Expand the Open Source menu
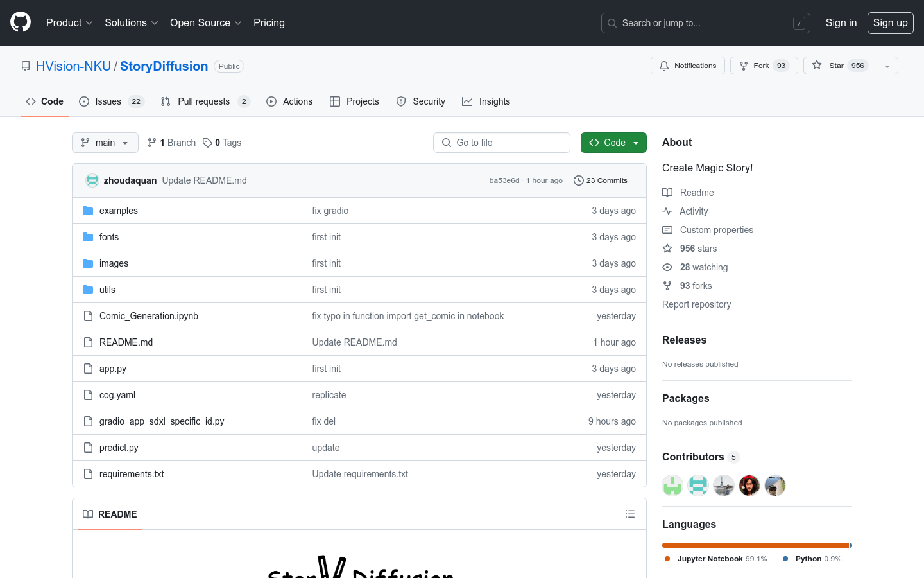The image size is (924, 578). point(205,22)
